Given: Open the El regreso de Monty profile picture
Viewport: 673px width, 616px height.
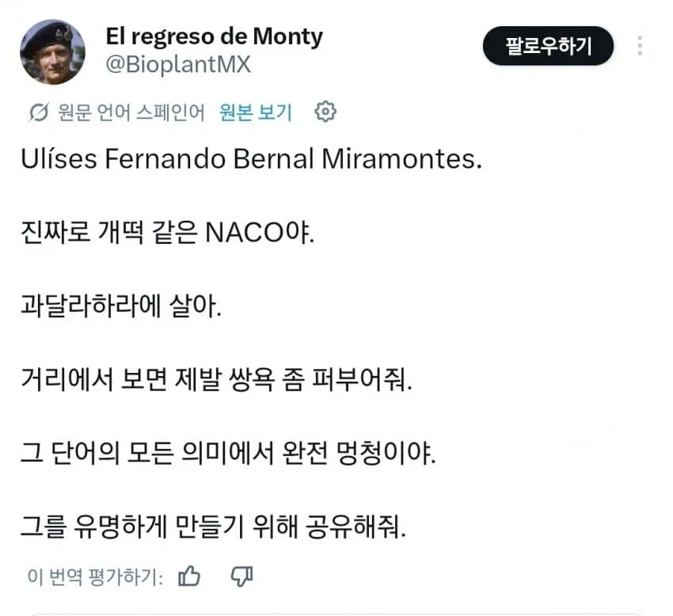Looking at the screenshot, I should (x=52, y=52).
